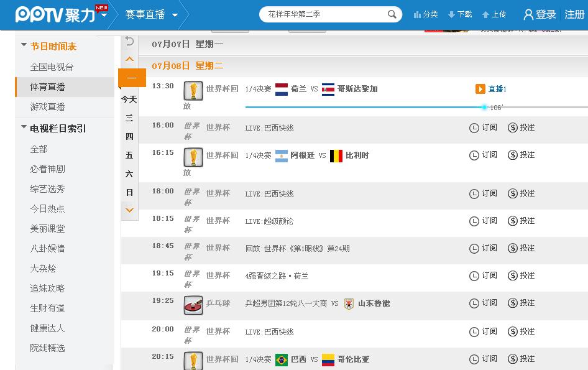Select the 六 day tab
Viewport: 588px width, 370px height.
(129, 173)
